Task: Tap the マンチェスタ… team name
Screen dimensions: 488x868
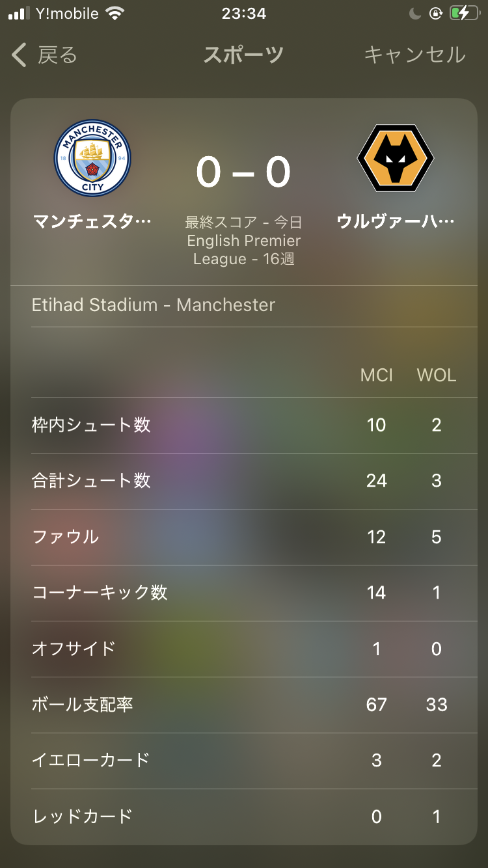Action: click(x=92, y=222)
